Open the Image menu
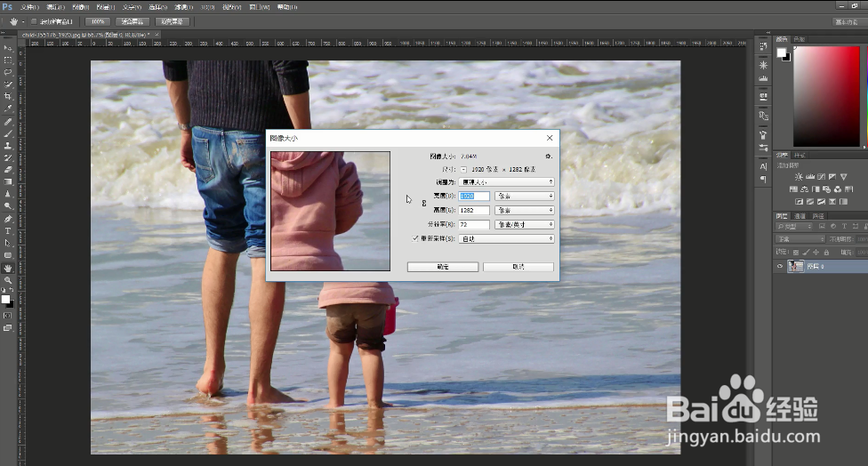The height and width of the screenshot is (466, 868). [80, 7]
